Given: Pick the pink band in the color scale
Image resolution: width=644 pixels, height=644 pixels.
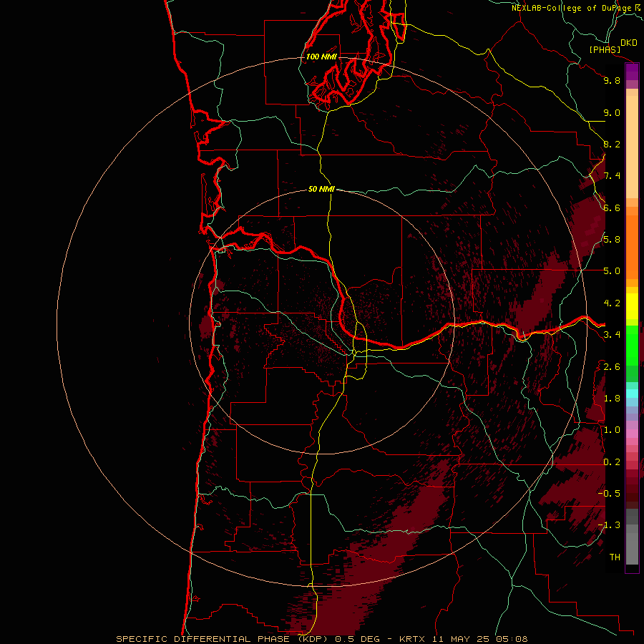Looking at the screenshot, I should 632,434.
